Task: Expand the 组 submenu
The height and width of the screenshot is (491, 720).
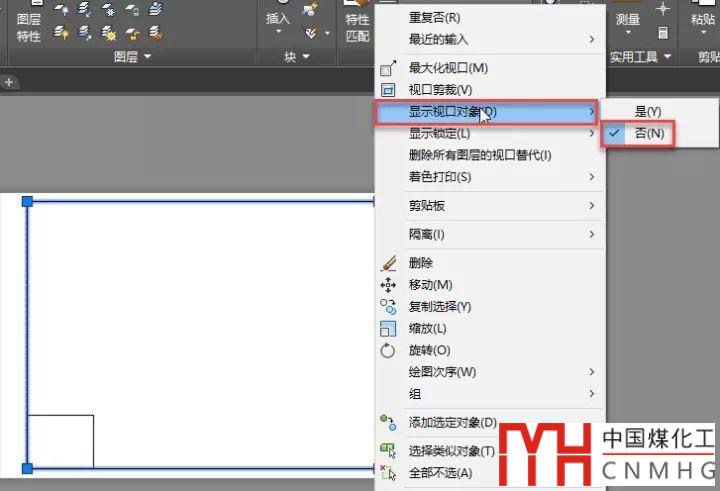Action: coord(489,394)
